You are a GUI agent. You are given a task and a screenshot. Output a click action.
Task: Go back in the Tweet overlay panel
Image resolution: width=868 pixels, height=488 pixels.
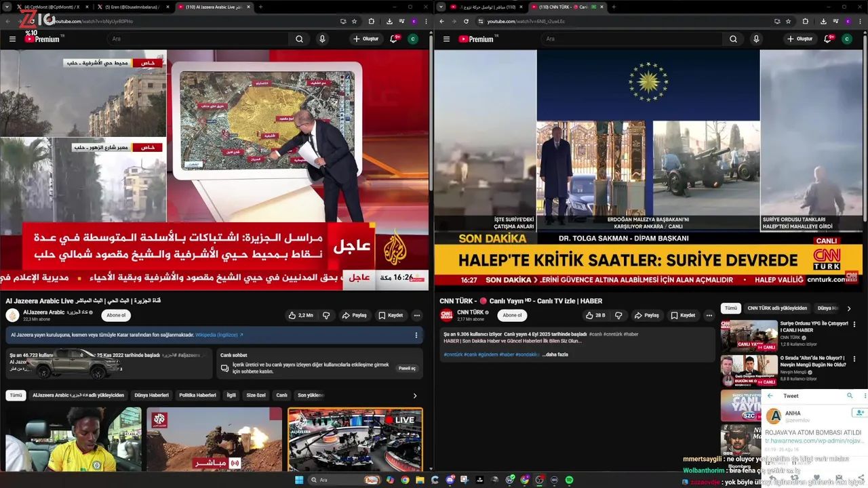pos(770,396)
